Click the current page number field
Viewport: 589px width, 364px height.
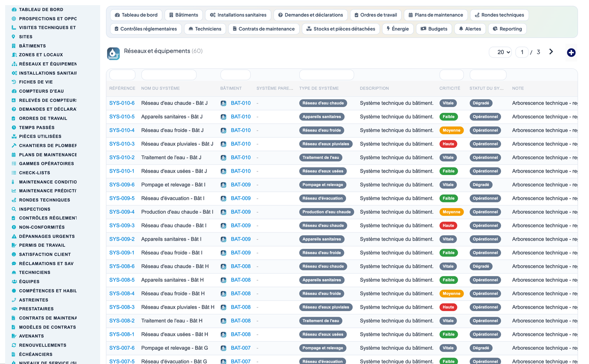[x=522, y=52]
